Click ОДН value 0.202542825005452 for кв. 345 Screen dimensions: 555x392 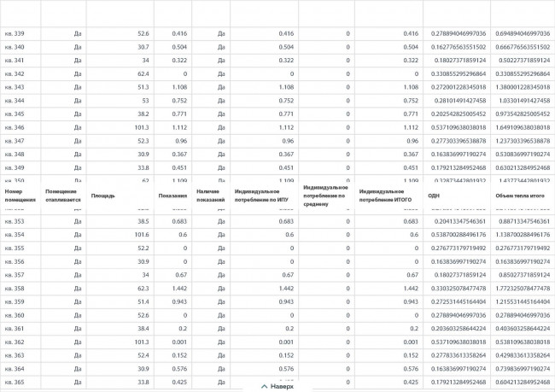click(x=459, y=114)
